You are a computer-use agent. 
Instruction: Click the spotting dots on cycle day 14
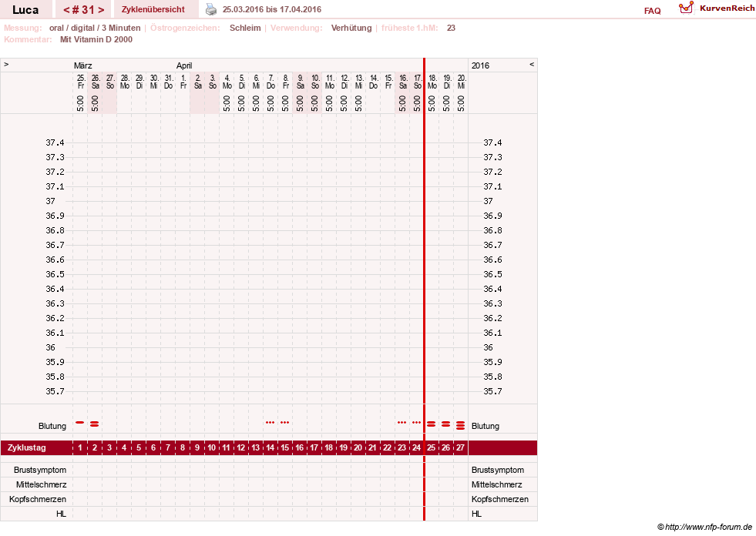(x=270, y=422)
